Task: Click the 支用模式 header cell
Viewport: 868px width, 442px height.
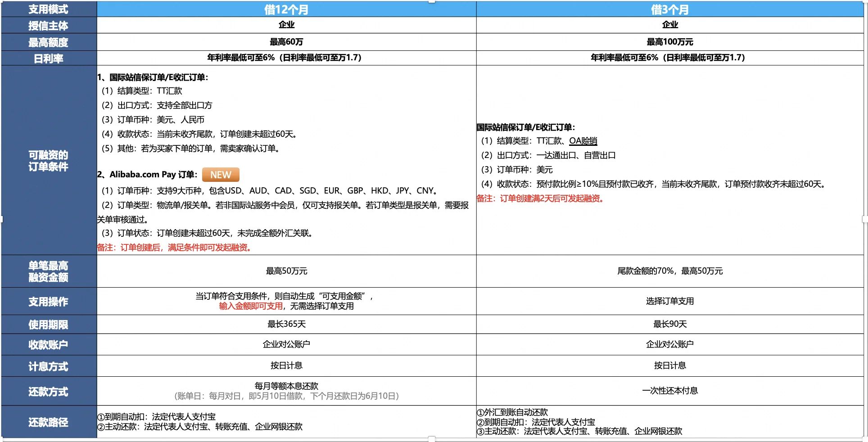Action: pyautogui.click(x=49, y=9)
